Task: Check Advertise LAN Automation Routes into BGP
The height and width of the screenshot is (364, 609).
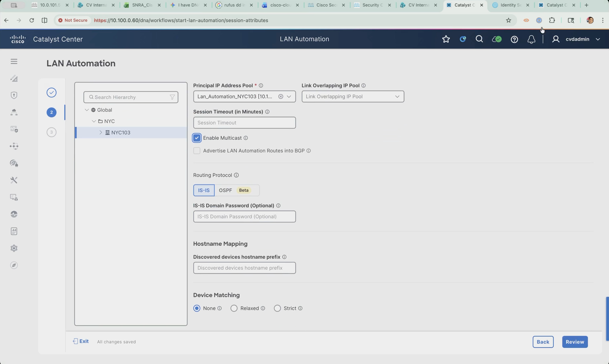Action: point(197,151)
